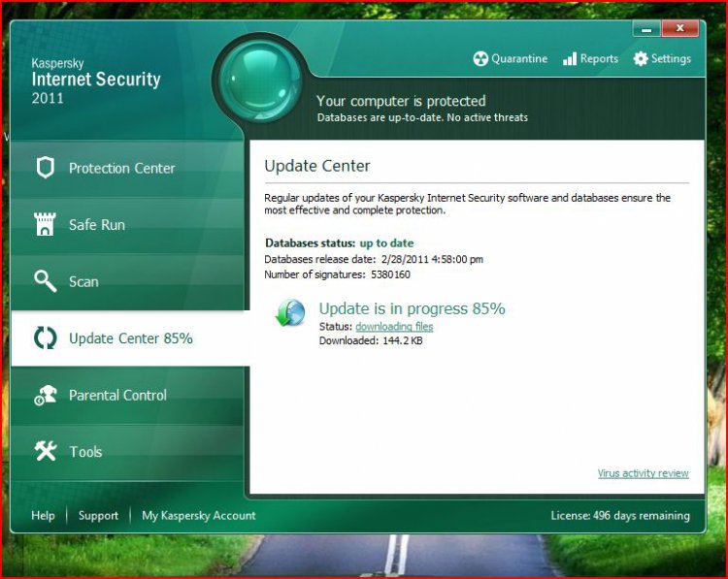Click the Settings gear icon
This screenshot has height=579, width=728.
pyautogui.click(x=641, y=58)
